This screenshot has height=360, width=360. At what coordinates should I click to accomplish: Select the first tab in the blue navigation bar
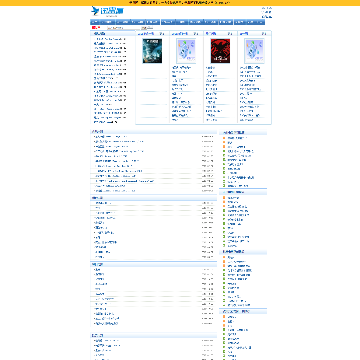94,22
